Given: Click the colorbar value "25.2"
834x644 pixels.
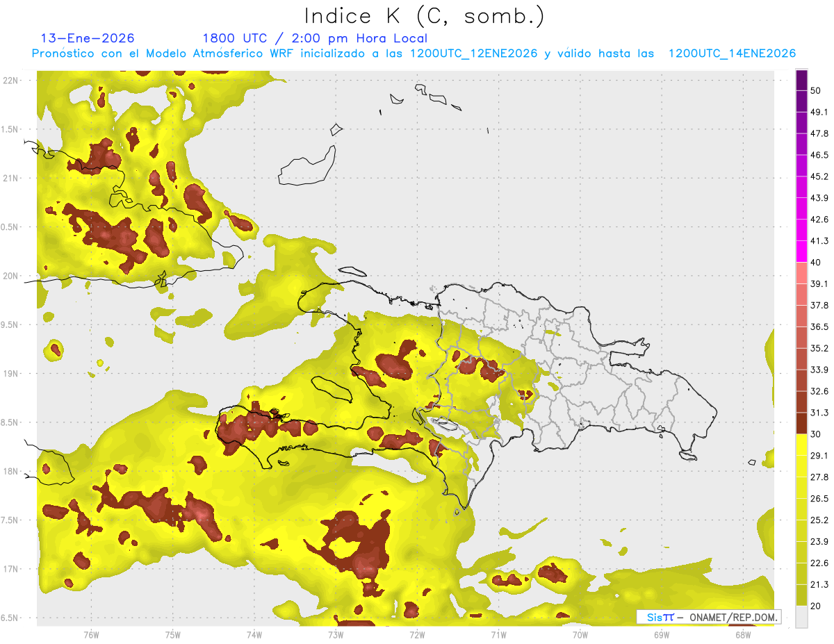Looking at the screenshot, I should (x=819, y=520).
